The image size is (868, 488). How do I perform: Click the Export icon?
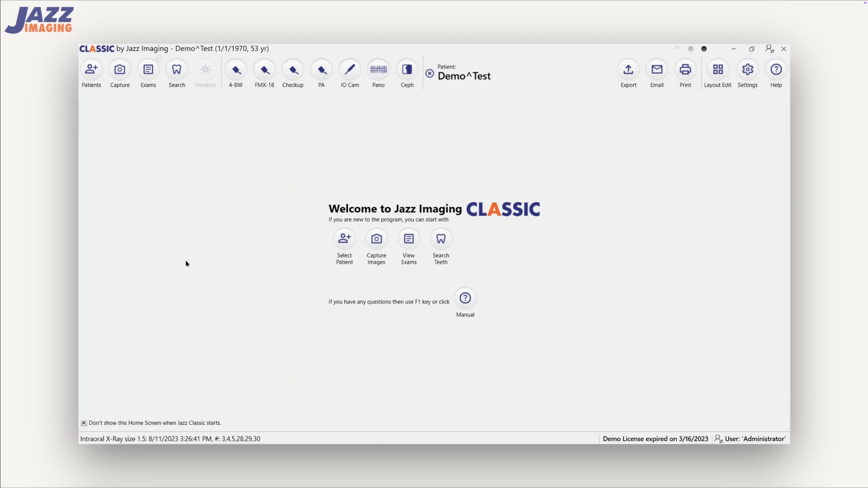(x=628, y=70)
